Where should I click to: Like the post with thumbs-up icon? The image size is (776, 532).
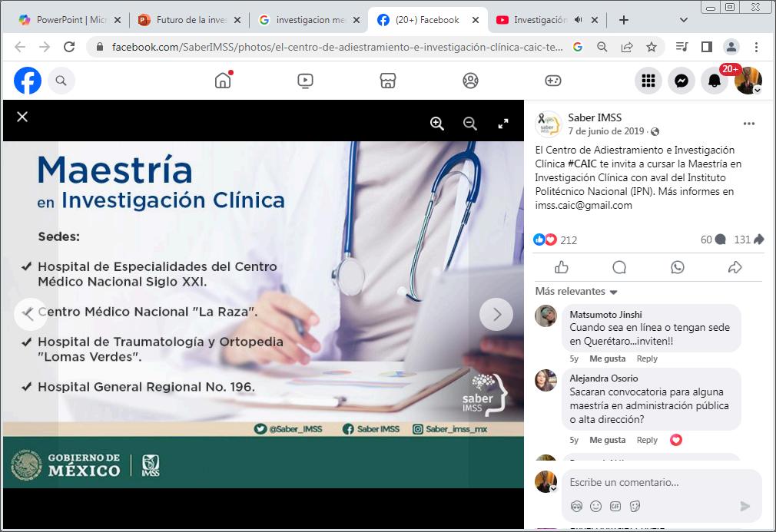(x=562, y=267)
